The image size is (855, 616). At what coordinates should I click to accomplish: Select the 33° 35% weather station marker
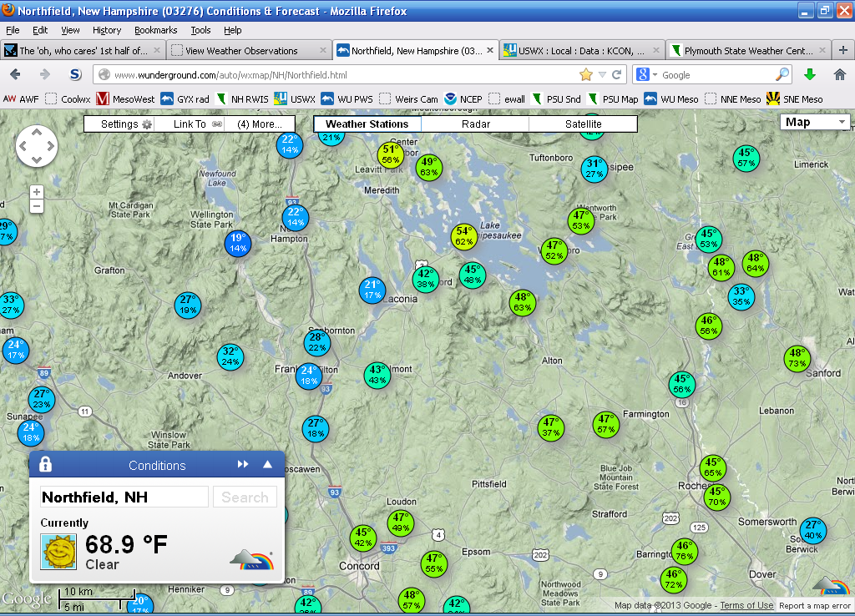[x=741, y=296]
